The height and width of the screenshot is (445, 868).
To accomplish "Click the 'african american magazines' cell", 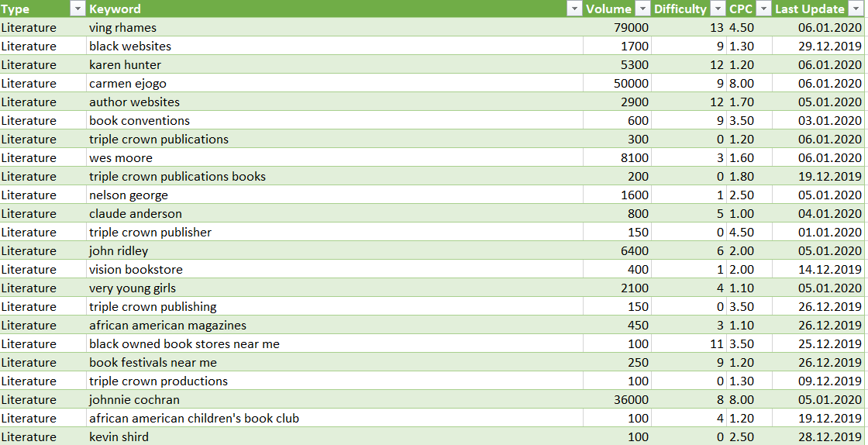I will pos(334,325).
